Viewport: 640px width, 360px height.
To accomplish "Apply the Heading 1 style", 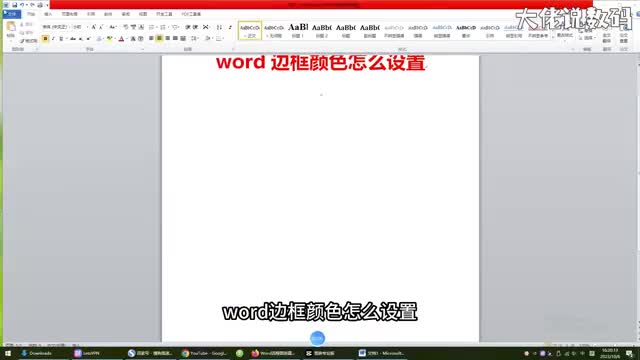I will point(298,31).
